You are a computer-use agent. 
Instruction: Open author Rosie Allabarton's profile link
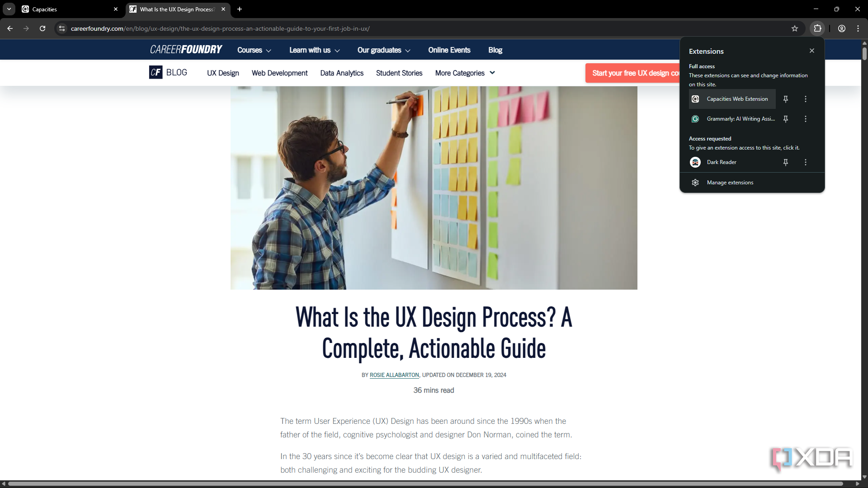tap(394, 375)
